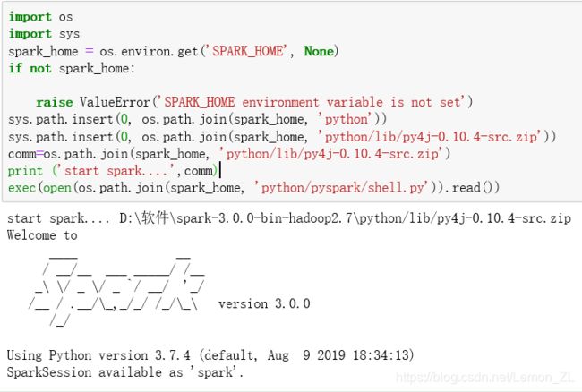Image resolution: width=582 pixels, height=392 pixels.
Task: Click the 'Using Python version 3.7.4' line
Action: click(x=210, y=355)
